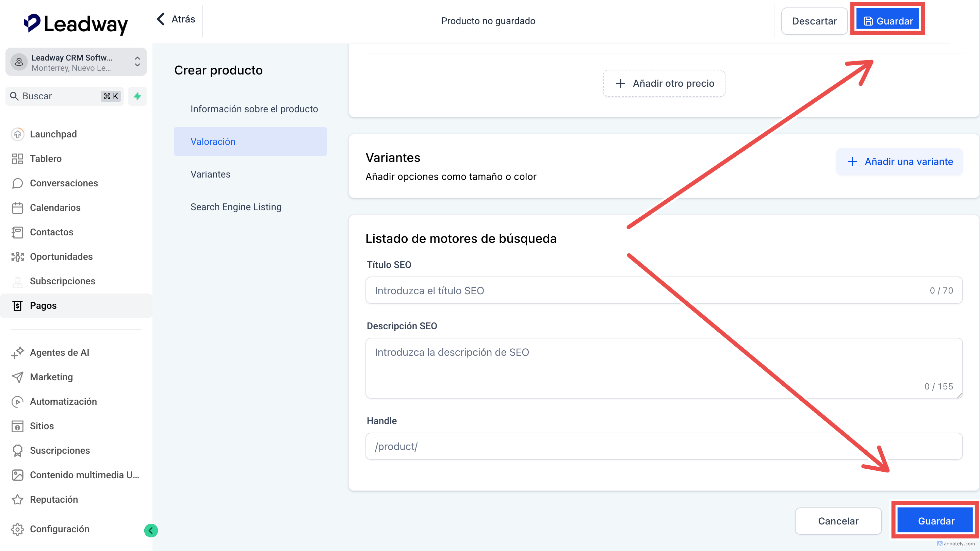Select Información sobre el producto tab

tap(254, 109)
